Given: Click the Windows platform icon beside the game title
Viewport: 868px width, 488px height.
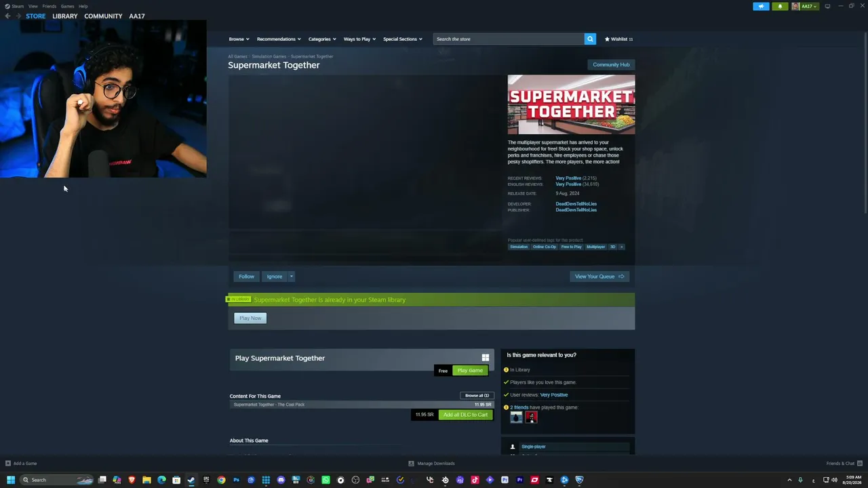Looking at the screenshot, I should [486, 358].
